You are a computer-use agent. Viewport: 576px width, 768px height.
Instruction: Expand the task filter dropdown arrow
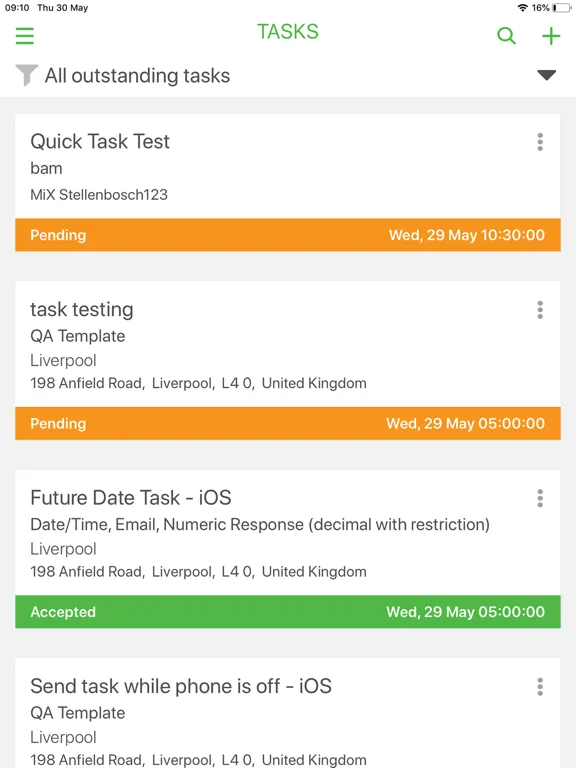(546, 75)
